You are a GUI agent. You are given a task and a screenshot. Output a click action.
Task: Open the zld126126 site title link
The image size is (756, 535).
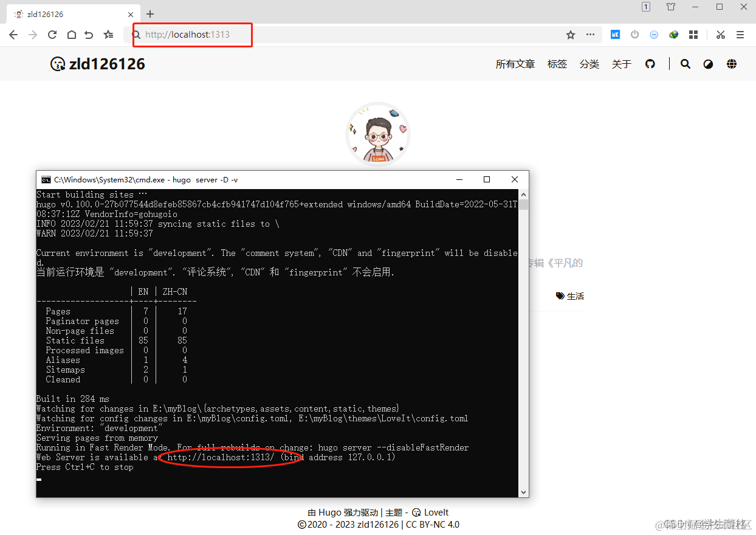(98, 64)
